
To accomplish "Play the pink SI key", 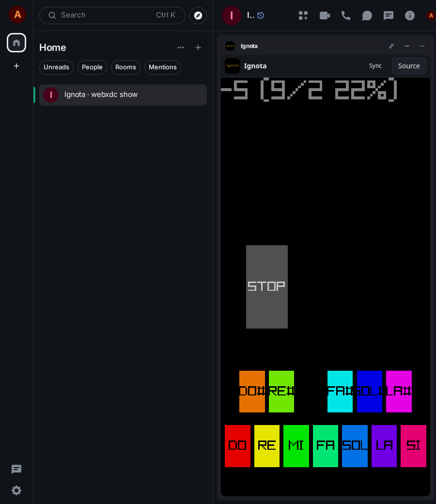I will 414,446.
